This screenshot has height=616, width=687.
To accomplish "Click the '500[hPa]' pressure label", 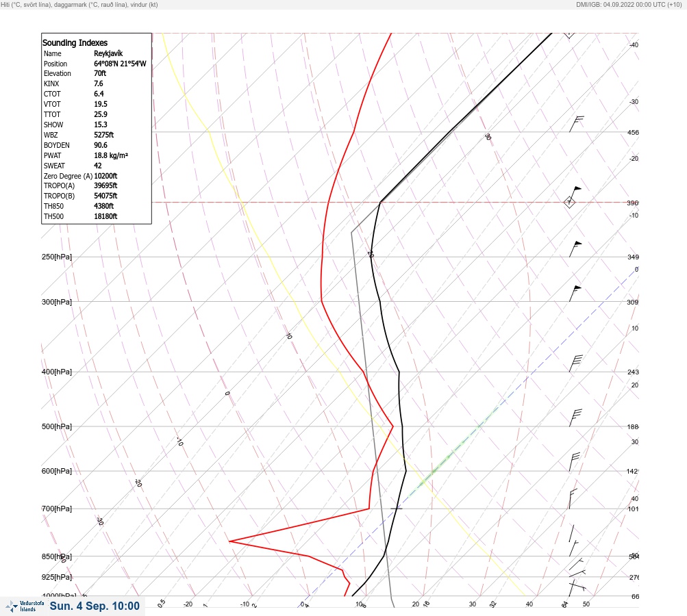I will click(57, 426).
